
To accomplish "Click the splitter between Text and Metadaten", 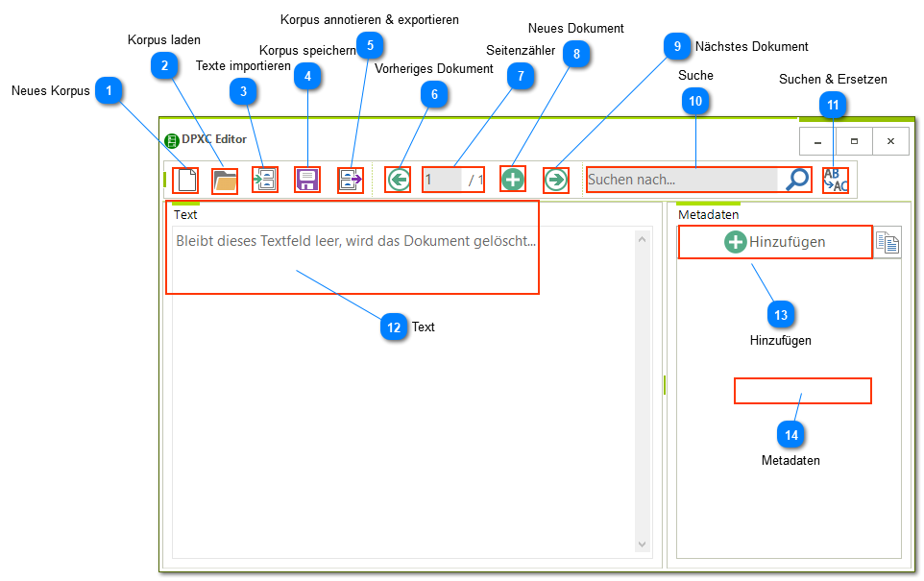I will [x=665, y=384].
